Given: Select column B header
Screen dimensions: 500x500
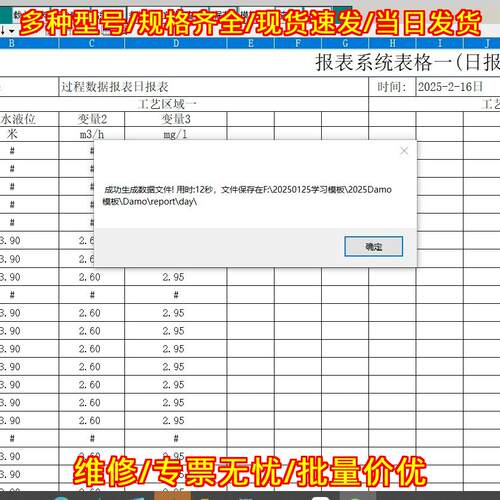Looking at the screenshot, I should tap(29, 43).
